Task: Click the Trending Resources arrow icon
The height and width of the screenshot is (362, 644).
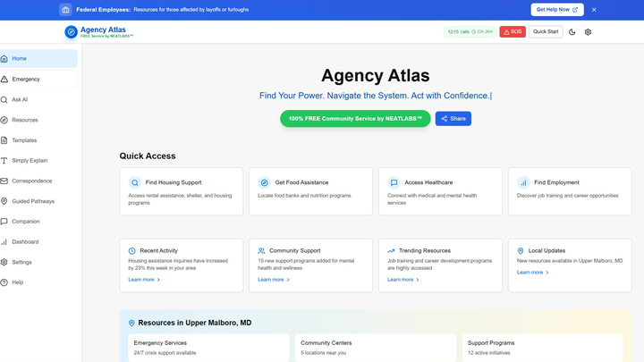Action: coord(391,251)
